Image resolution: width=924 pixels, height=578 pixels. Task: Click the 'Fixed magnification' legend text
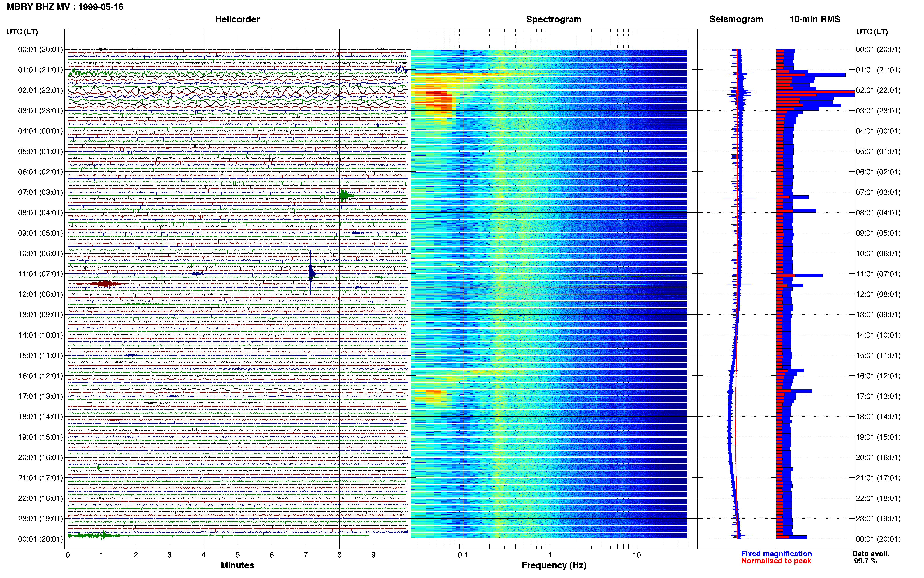tap(776, 554)
